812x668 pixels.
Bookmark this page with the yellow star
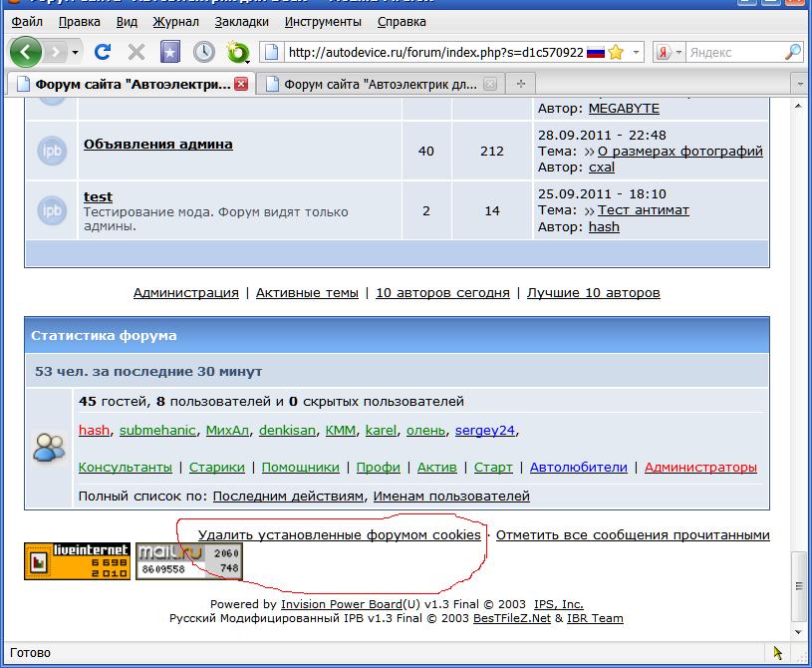[x=617, y=52]
